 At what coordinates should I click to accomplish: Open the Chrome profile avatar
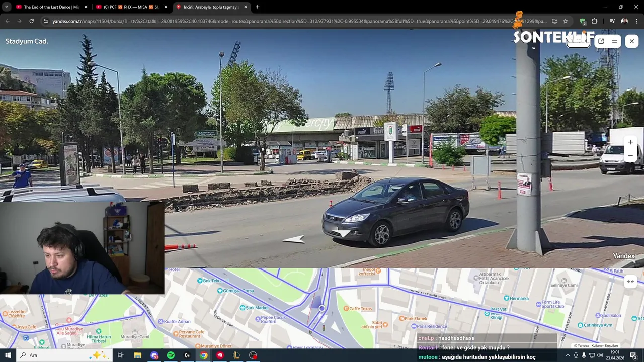point(624,21)
